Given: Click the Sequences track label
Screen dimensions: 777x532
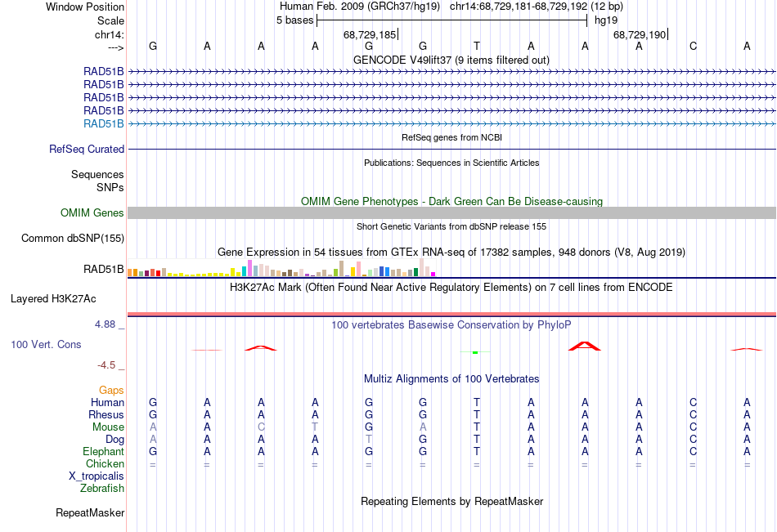Looking at the screenshot, I should coord(97,174).
